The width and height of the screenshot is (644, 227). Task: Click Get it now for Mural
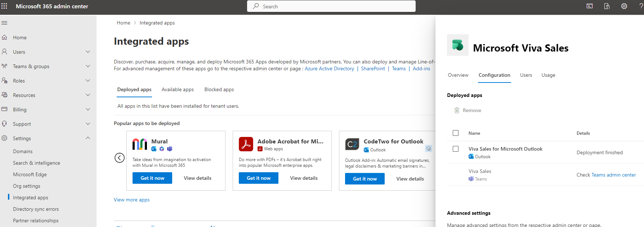coord(152,178)
